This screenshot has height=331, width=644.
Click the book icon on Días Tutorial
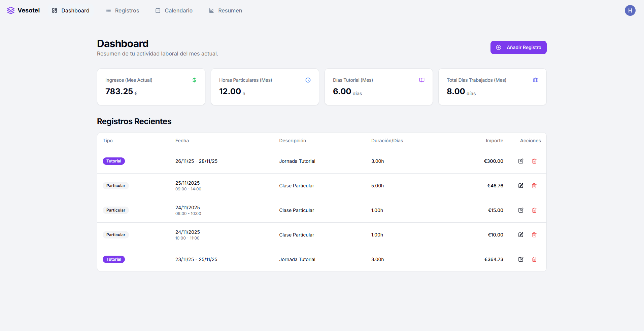(422, 80)
